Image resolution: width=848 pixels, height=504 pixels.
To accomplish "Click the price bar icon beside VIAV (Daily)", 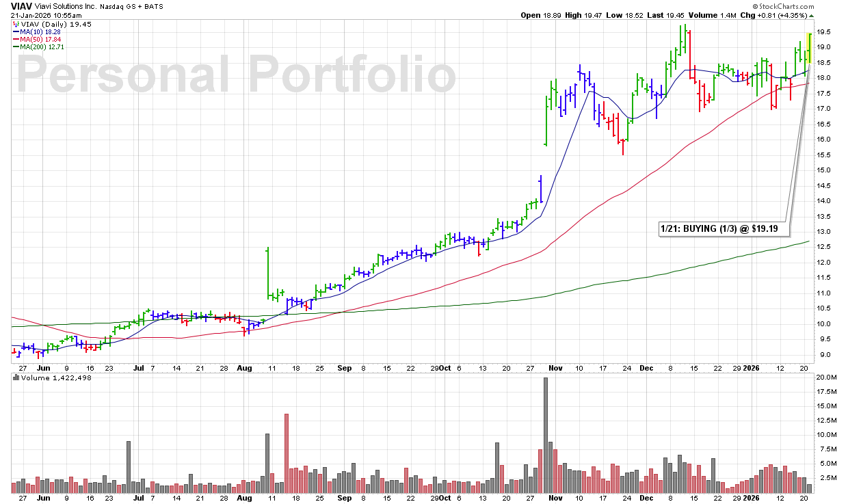I will 15,24.
